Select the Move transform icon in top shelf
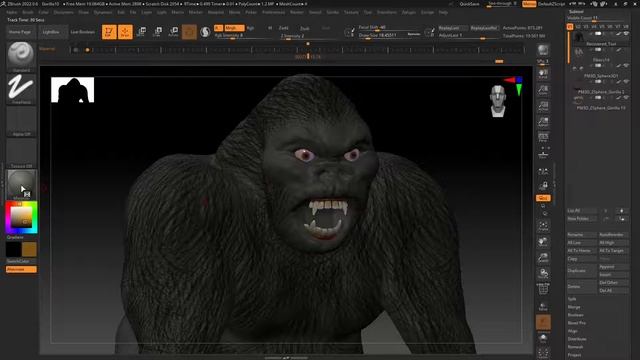Viewport: 640px width, 360px height. pos(142,32)
